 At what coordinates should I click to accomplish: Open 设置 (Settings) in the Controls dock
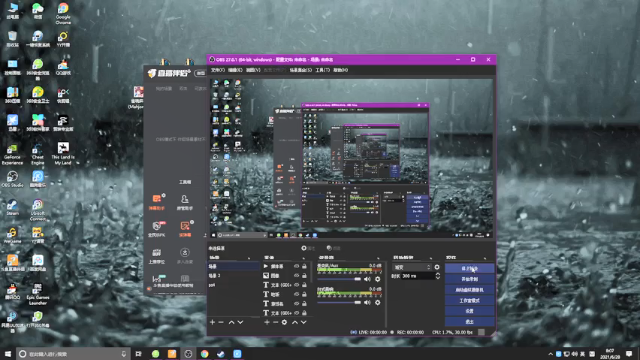point(469,311)
